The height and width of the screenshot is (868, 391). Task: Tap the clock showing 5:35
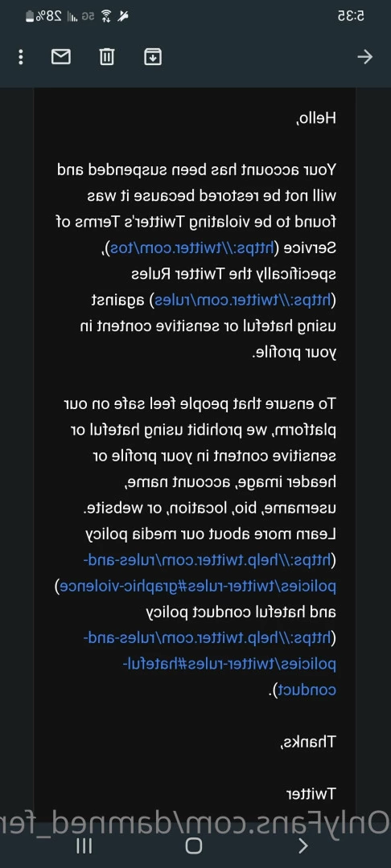pyautogui.click(x=351, y=16)
